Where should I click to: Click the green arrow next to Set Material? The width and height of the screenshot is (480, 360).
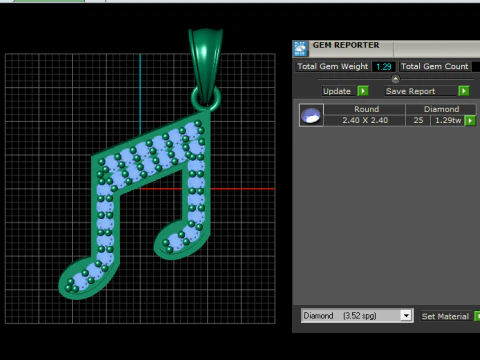[x=477, y=316]
